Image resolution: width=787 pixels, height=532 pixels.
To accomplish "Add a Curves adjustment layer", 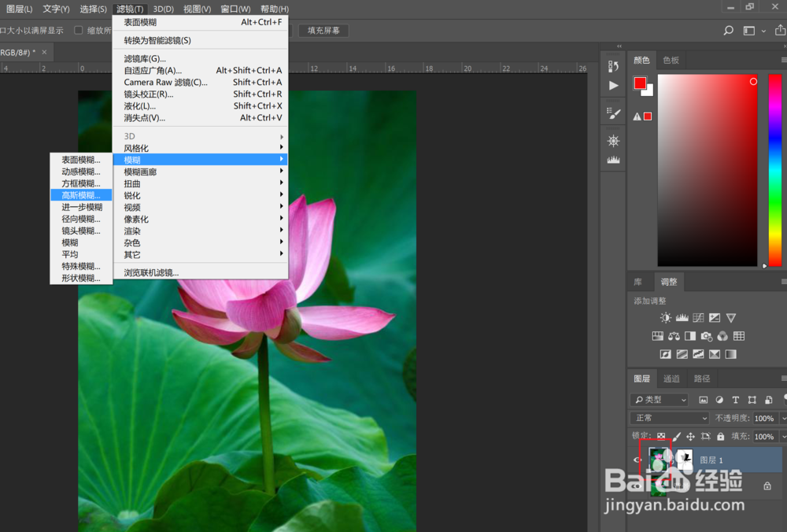I will (x=698, y=318).
